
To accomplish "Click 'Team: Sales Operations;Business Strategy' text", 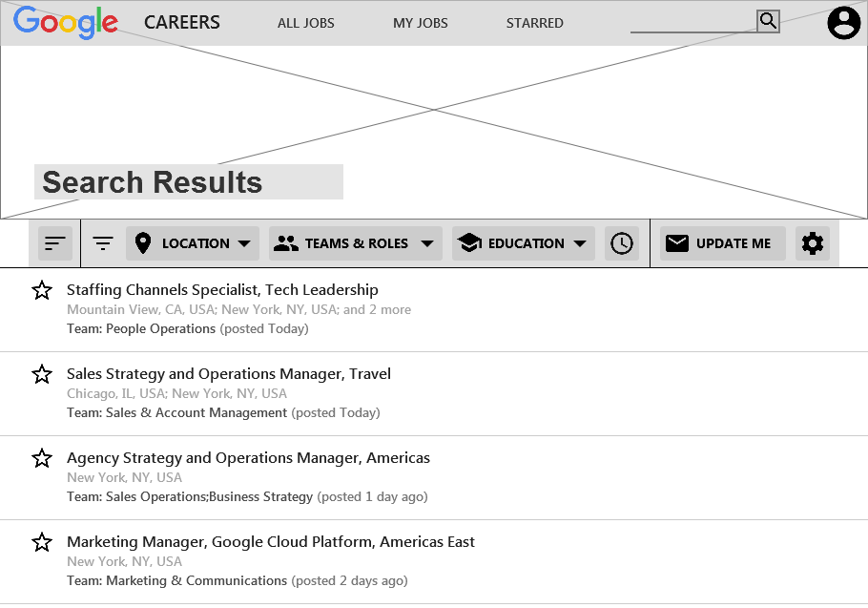I will click(190, 496).
